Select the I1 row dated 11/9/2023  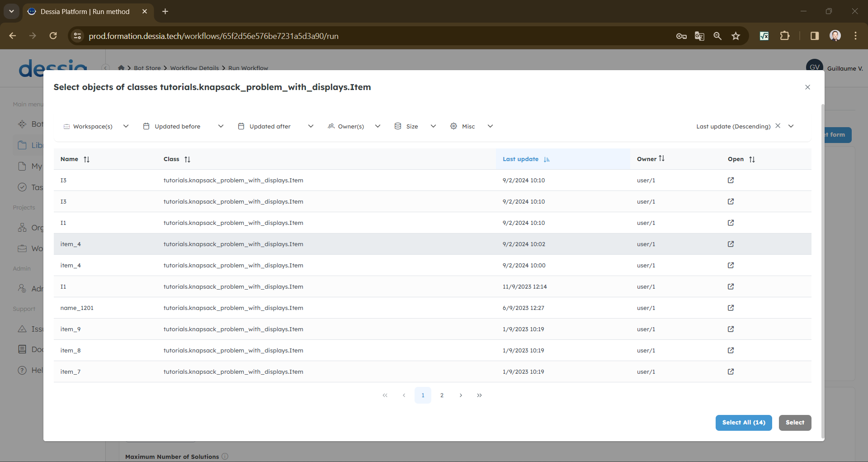point(432,286)
